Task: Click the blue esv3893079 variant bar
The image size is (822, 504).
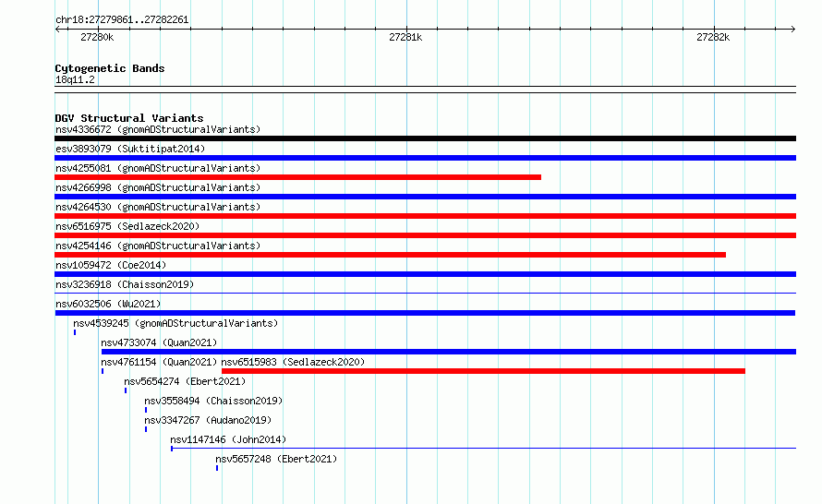Action: [425, 158]
